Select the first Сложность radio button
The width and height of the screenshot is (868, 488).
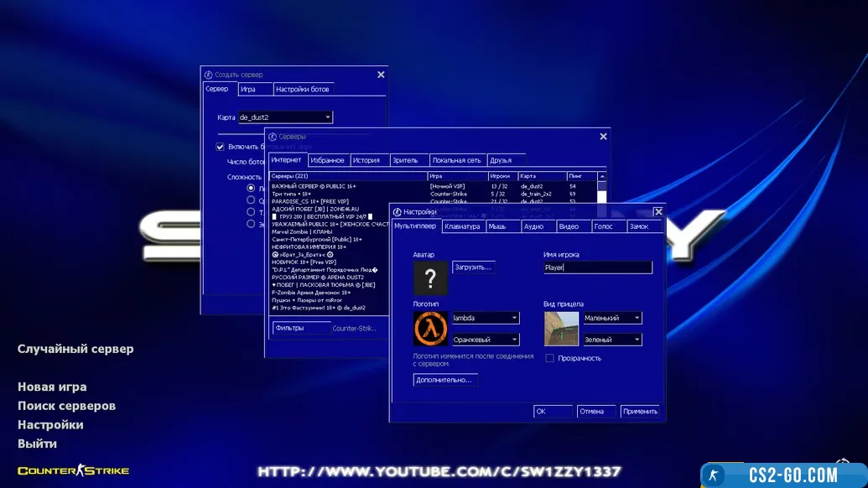(251, 189)
